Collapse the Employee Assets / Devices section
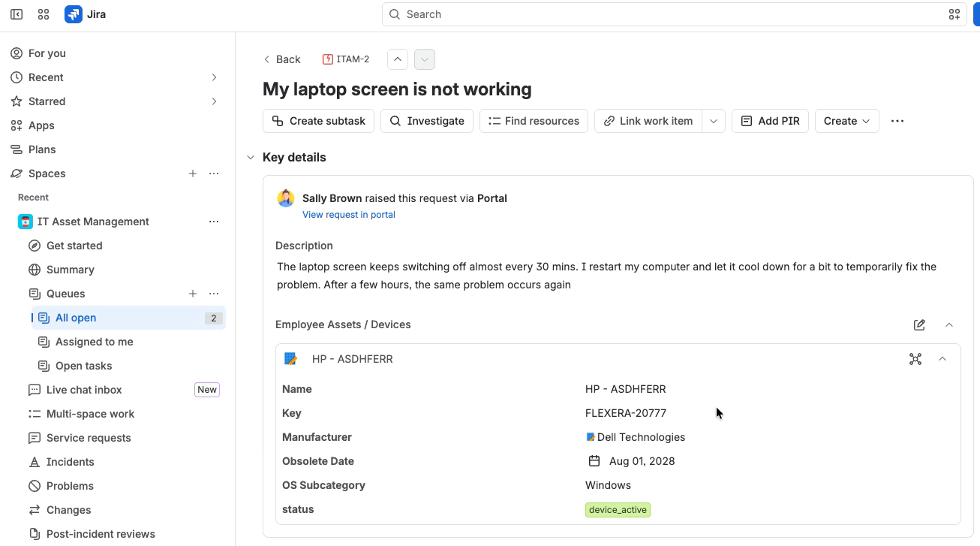980x546 pixels. (x=949, y=324)
